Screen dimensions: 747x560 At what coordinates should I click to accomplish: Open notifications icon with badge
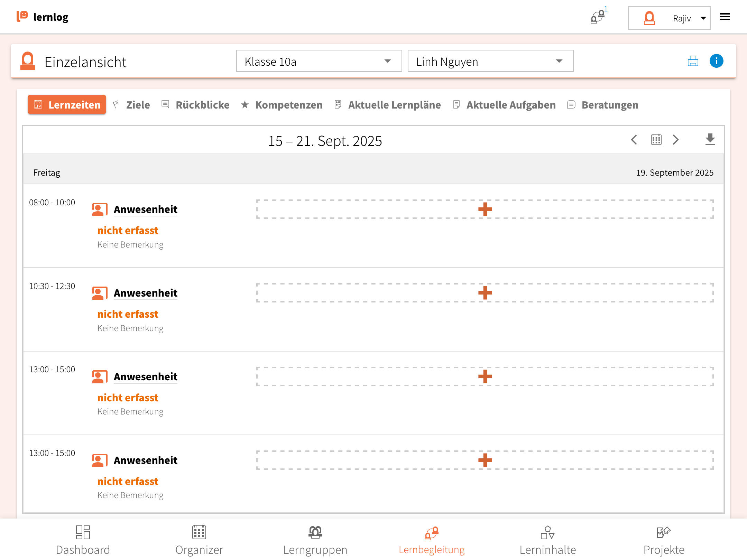coord(598,17)
